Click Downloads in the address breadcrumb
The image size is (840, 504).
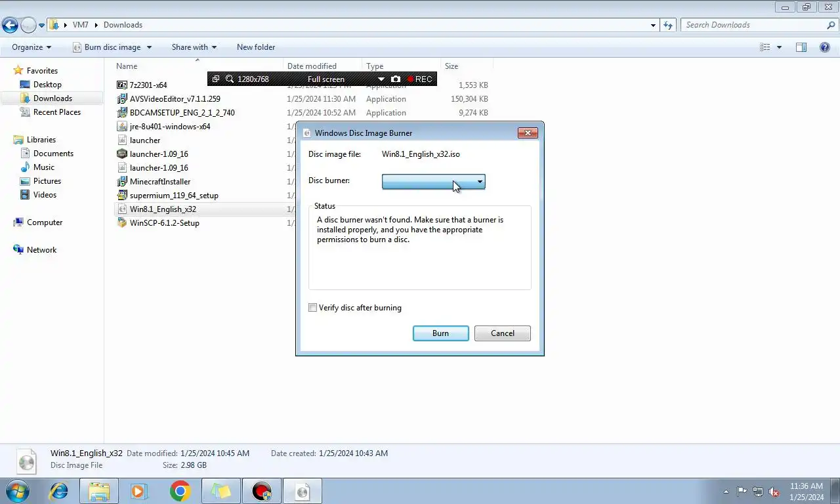coord(123,25)
